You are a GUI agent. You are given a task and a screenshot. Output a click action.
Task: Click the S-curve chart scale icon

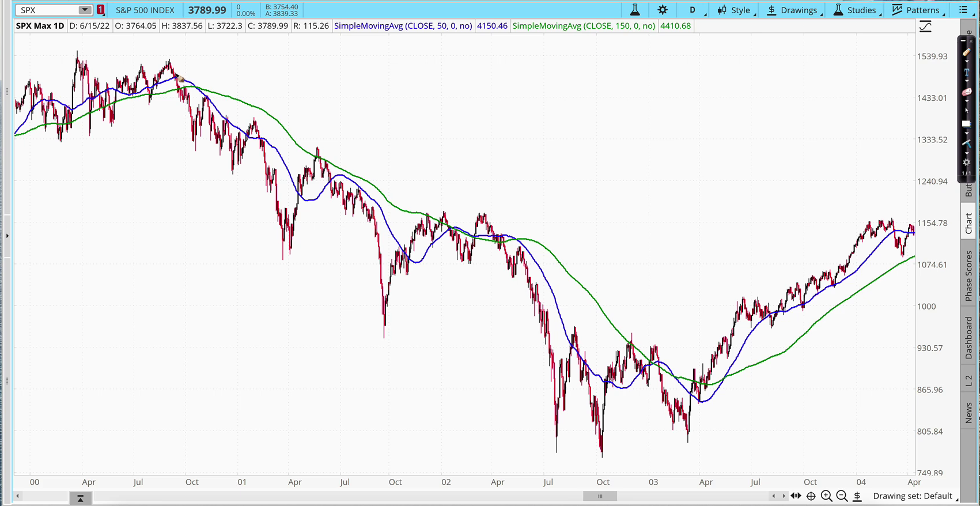click(x=925, y=27)
